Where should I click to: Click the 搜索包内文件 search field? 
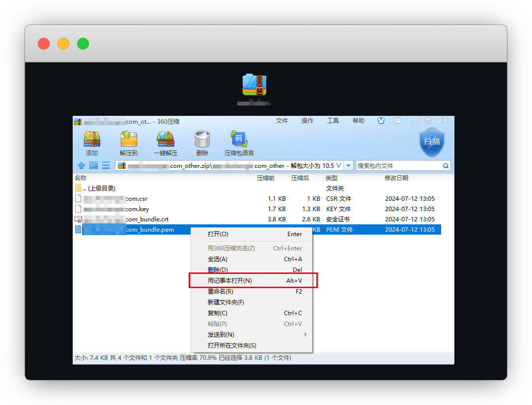click(398, 166)
